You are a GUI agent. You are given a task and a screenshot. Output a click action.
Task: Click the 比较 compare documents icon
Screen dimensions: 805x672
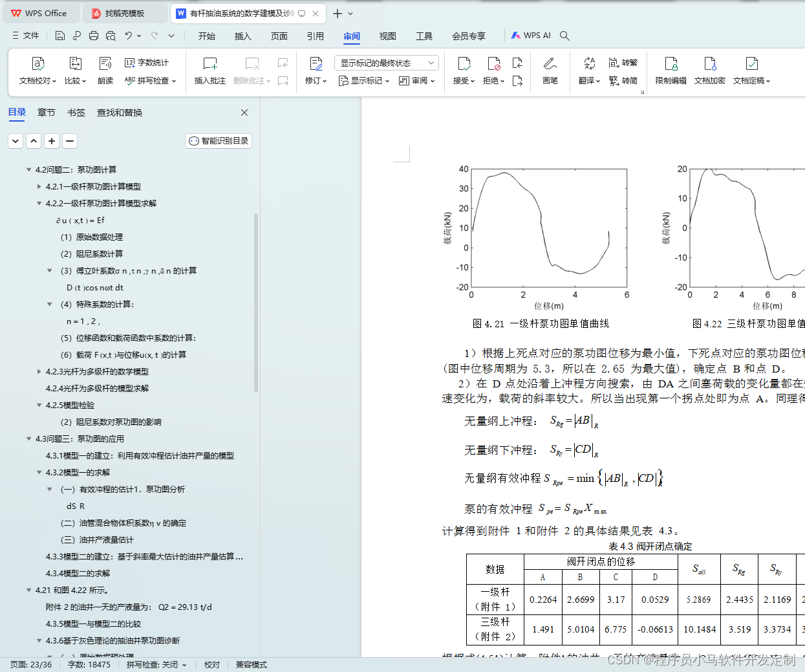[76, 63]
